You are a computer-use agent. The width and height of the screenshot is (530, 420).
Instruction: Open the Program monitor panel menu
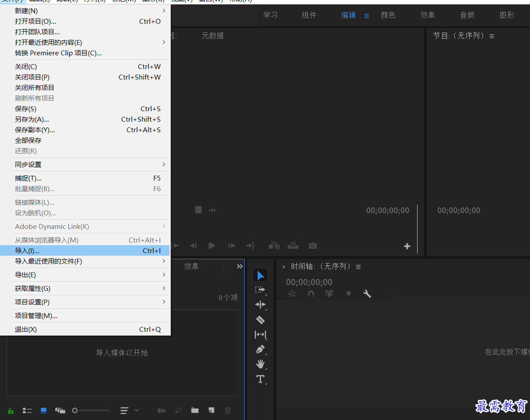point(492,36)
